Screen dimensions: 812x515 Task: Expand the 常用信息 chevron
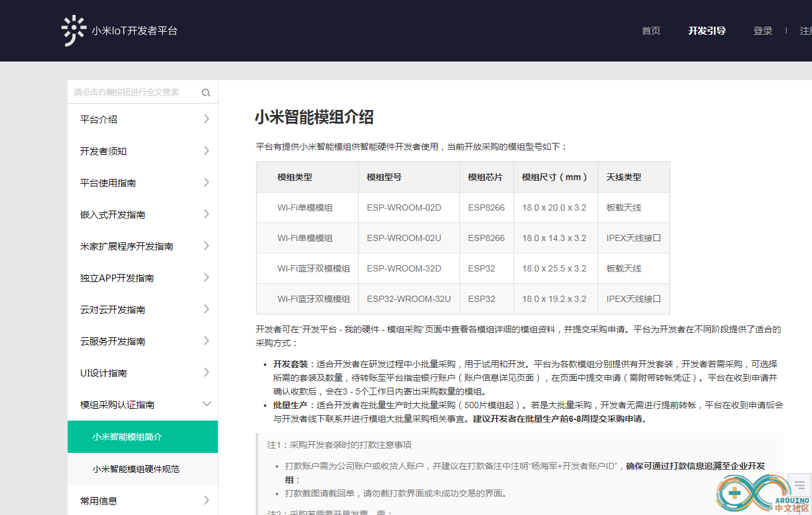point(206,501)
